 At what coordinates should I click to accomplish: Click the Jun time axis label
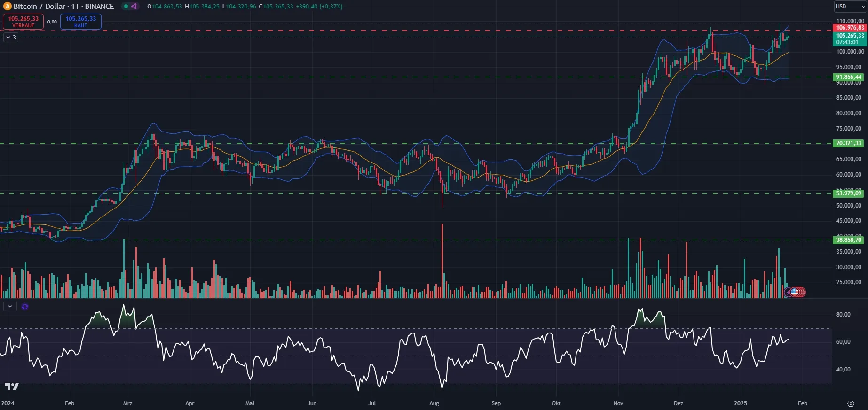(312, 403)
